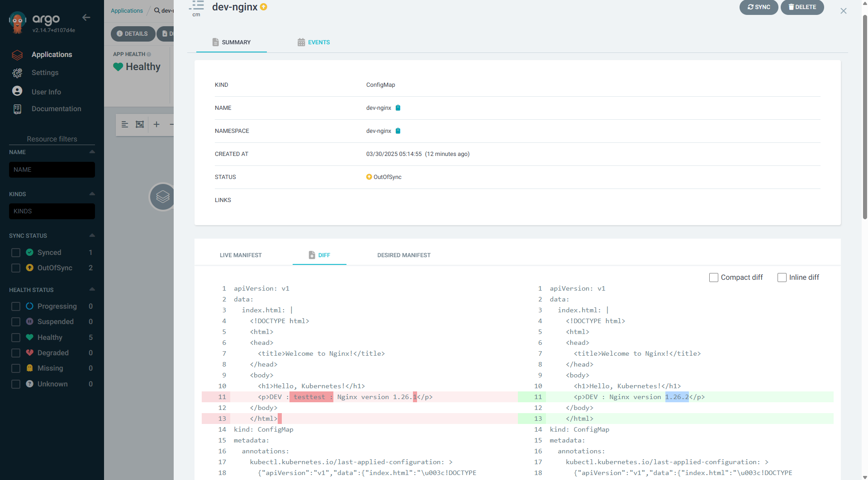
Task: Click the Argo octopus logo
Action: point(17,23)
